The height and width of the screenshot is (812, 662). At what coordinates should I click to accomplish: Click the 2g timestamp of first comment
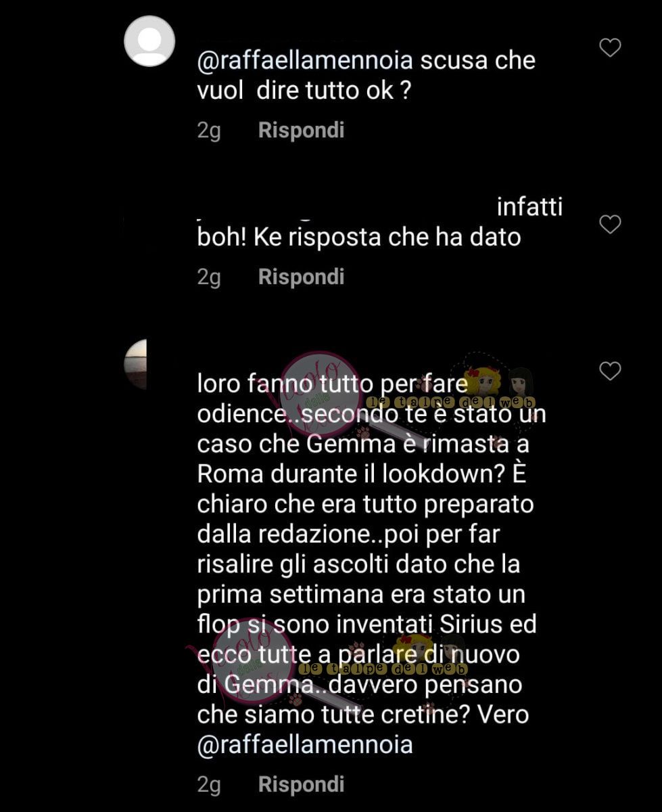click(x=209, y=131)
